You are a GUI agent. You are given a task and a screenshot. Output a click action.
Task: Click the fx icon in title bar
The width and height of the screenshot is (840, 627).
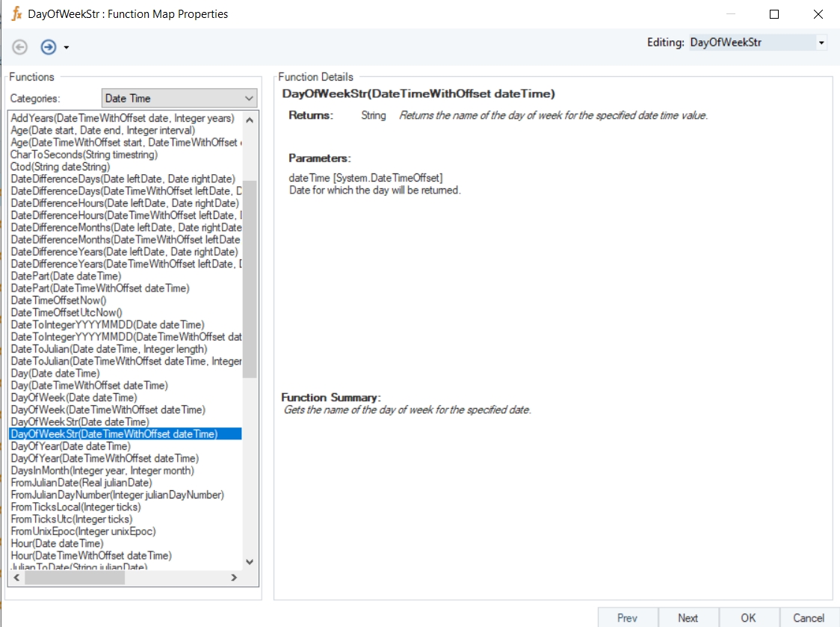tap(16, 14)
